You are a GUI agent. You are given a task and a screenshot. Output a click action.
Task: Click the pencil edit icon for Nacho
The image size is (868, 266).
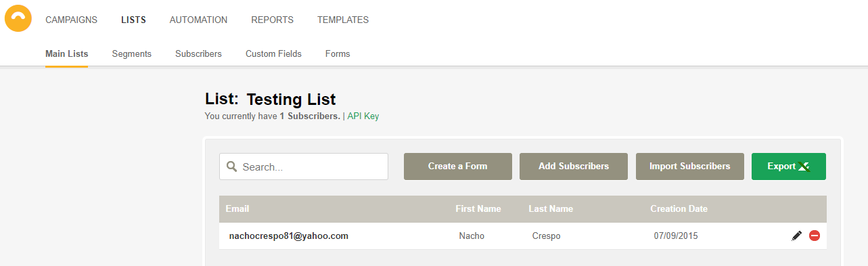coord(797,236)
